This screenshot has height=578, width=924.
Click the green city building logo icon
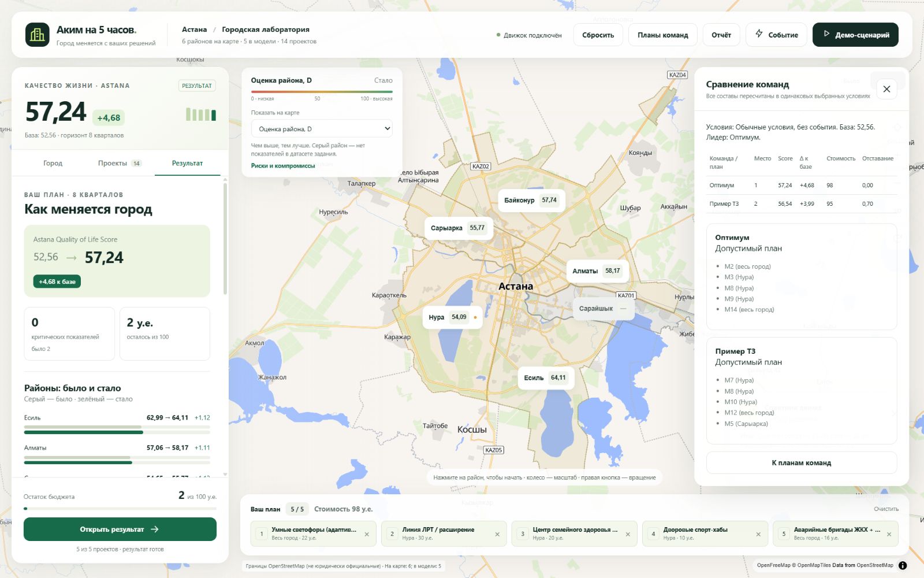click(38, 35)
